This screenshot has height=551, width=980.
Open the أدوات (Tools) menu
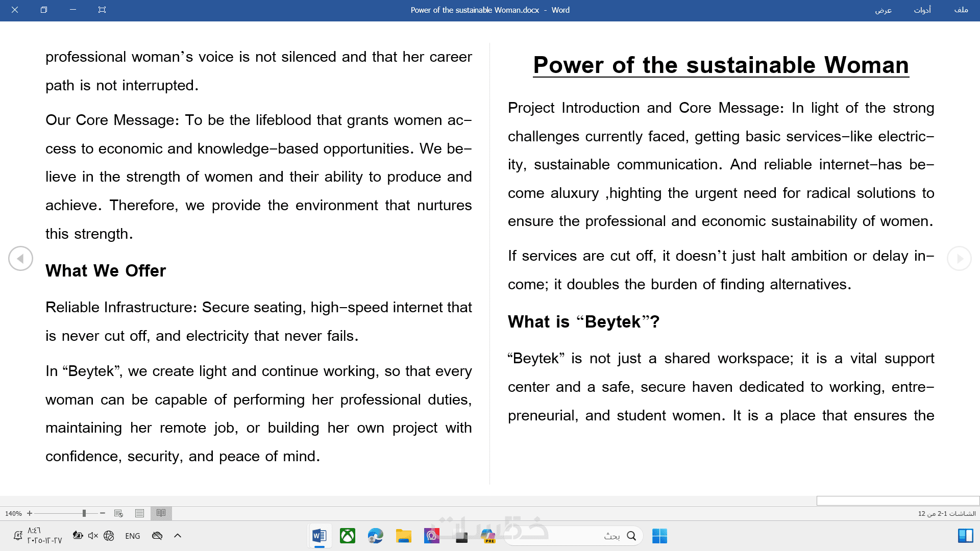coord(922,10)
